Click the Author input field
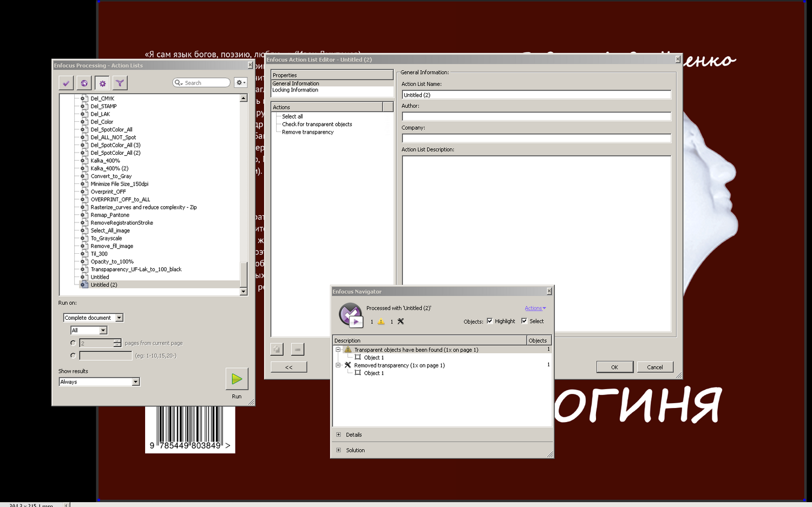The width and height of the screenshot is (812, 507). [536, 116]
